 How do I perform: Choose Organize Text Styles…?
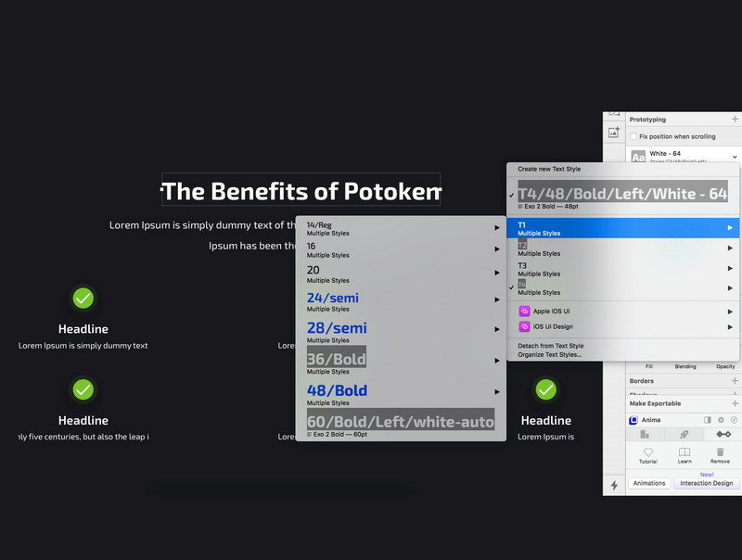[549, 355]
